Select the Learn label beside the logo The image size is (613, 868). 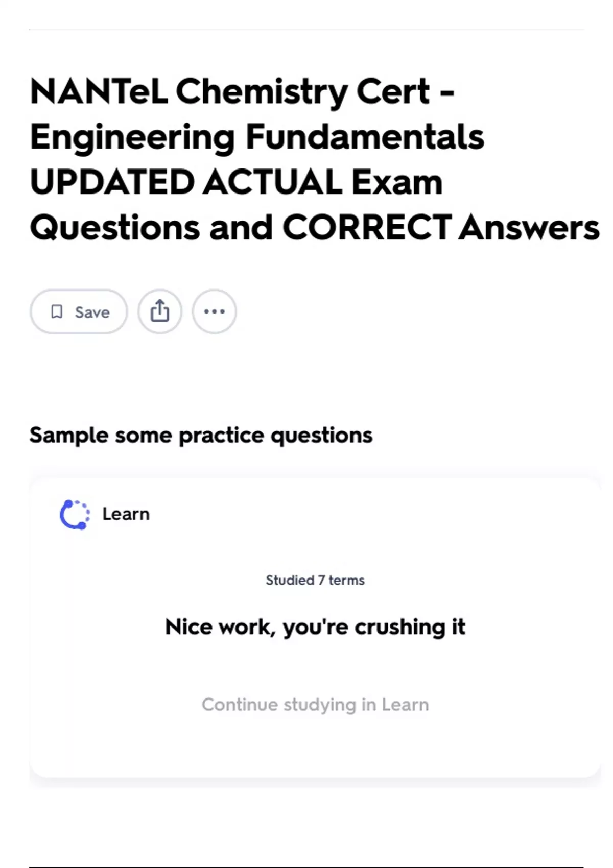[126, 514]
